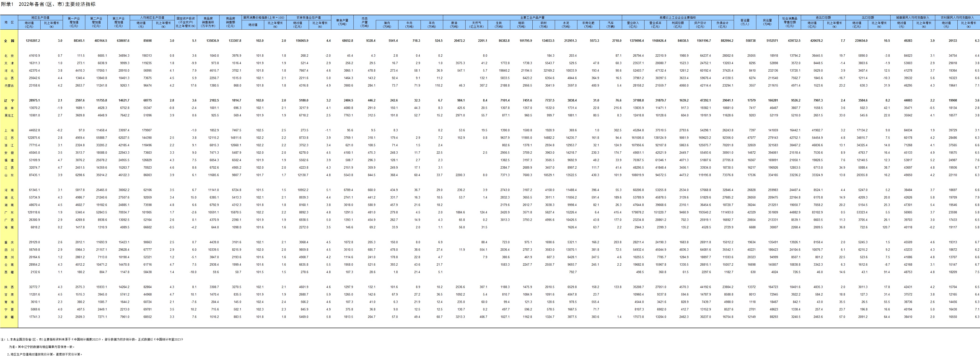Select the '第二产业增加值' header
Viewport: 980px width, 358px height.
pos(96,22)
